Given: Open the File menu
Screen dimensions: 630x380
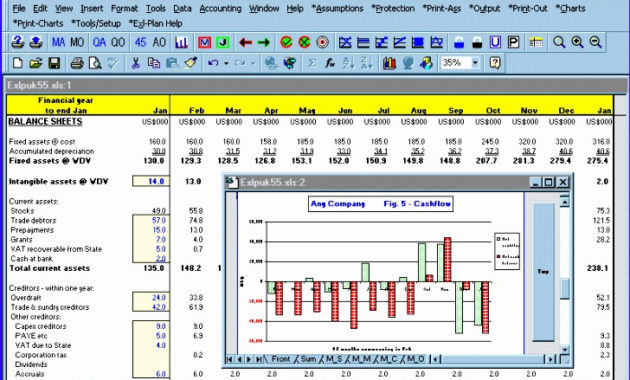Looking at the screenshot, I should [x=18, y=8].
